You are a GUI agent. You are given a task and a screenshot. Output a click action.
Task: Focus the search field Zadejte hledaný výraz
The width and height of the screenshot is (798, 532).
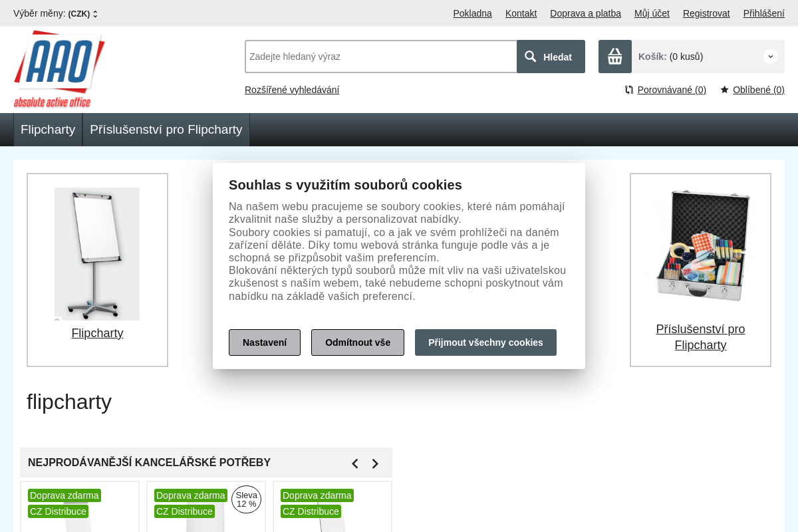[381, 57]
